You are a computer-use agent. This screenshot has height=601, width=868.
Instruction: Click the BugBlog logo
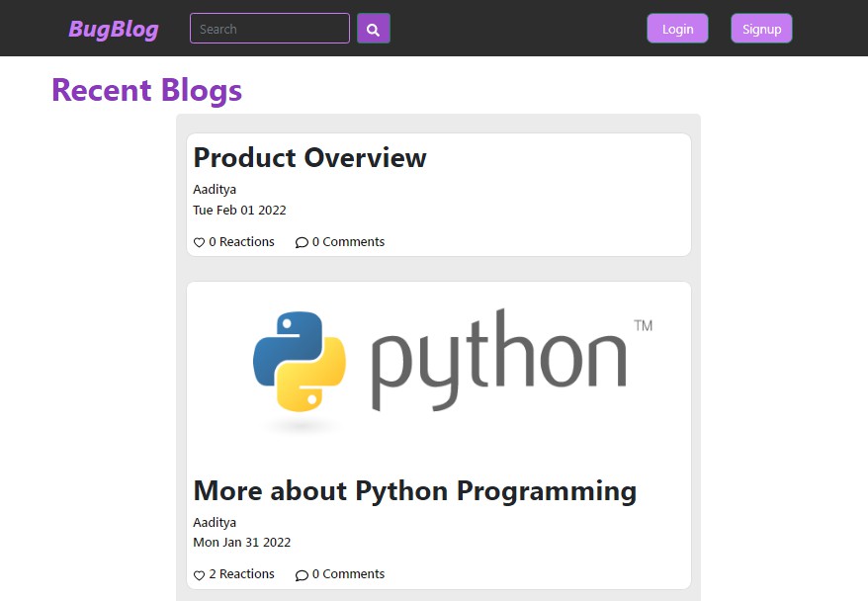point(112,29)
